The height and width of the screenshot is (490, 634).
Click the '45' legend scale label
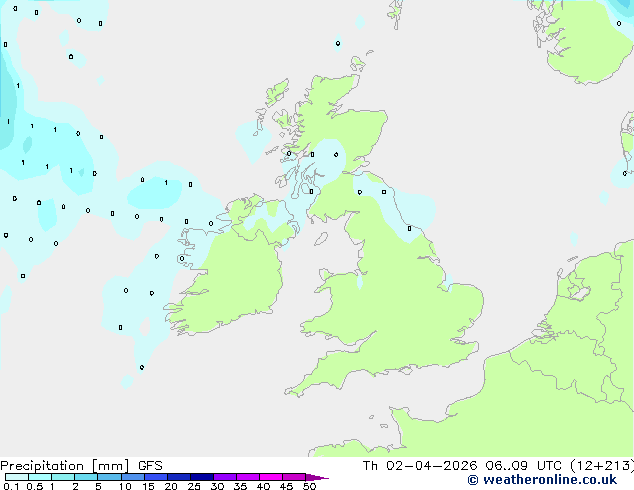[x=286, y=486]
